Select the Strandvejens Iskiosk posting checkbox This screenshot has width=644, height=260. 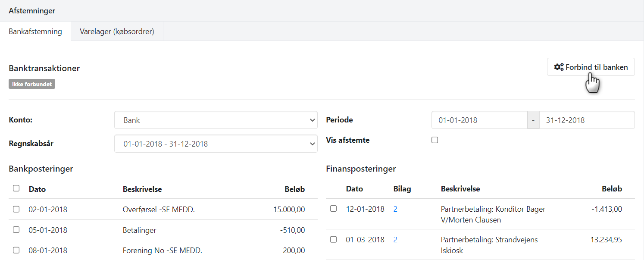[333, 239]
